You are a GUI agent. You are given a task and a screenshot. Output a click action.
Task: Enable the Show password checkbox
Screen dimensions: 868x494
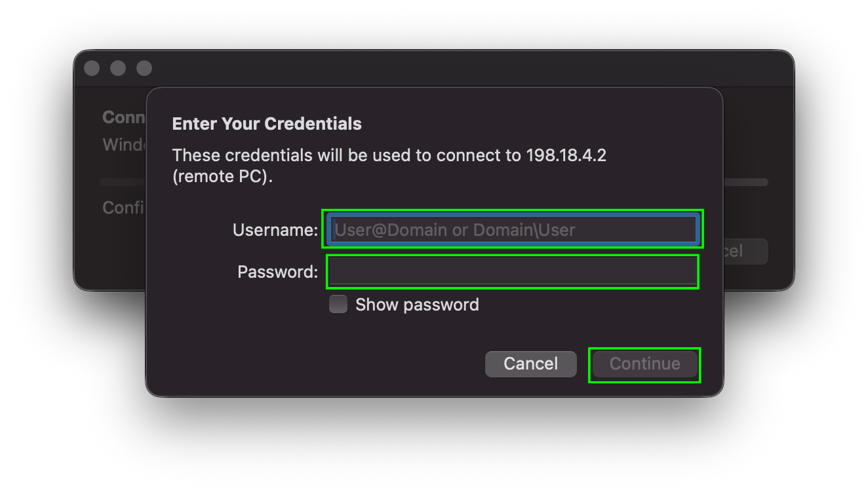(338, 305)
